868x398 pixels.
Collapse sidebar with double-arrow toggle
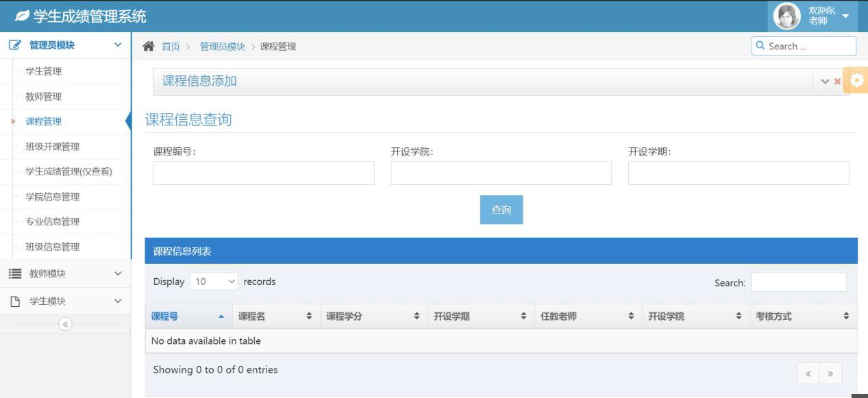66,324
